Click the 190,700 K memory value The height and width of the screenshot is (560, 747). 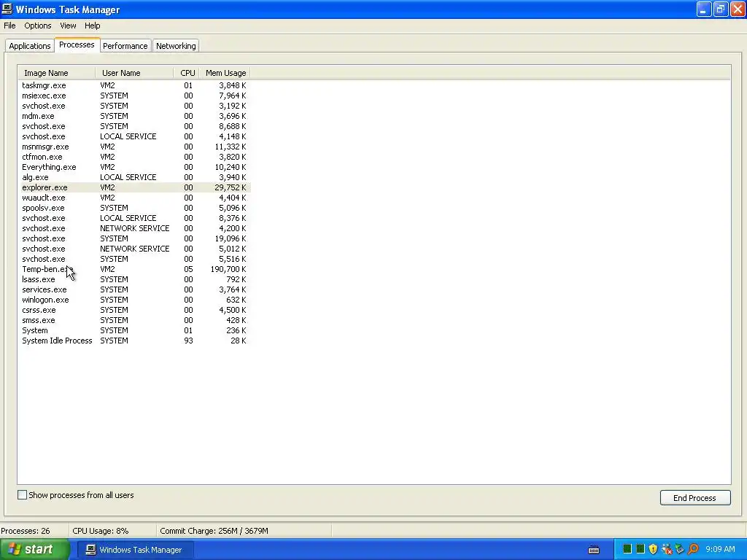pyautogui.click(x=228, y=269)
